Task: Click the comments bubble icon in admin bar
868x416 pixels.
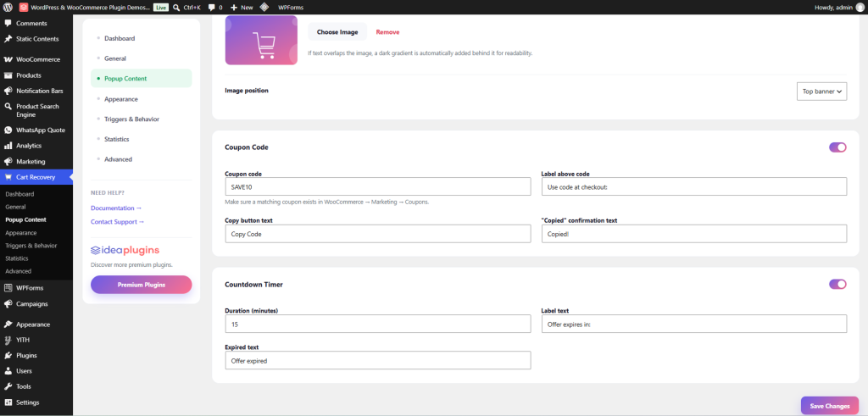Action: pos(211,8)
